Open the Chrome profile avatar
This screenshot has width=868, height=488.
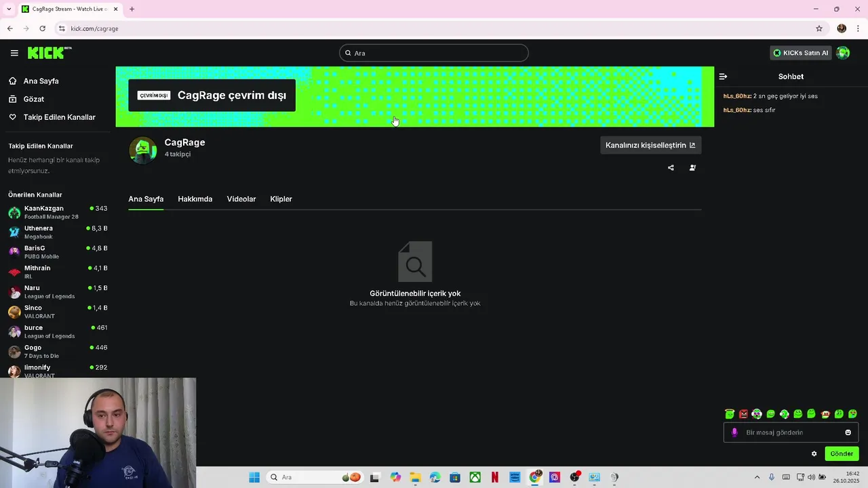tap(842, 28)
